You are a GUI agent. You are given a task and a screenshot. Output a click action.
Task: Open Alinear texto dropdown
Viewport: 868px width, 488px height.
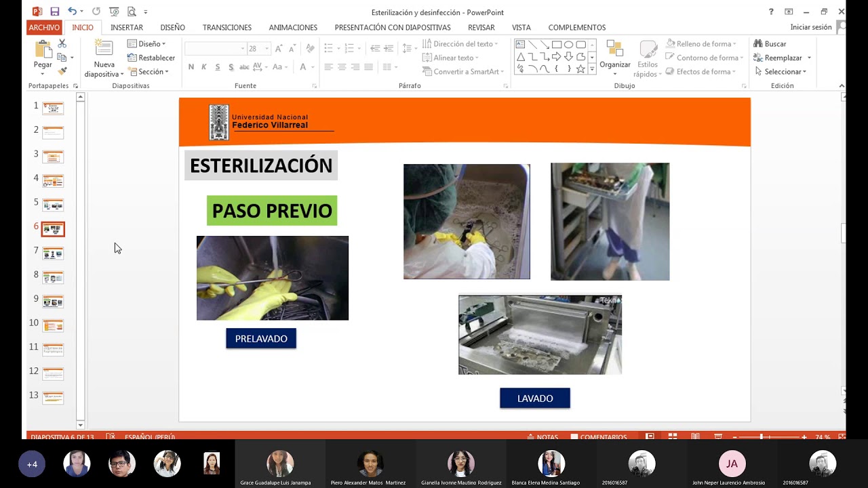451,58
